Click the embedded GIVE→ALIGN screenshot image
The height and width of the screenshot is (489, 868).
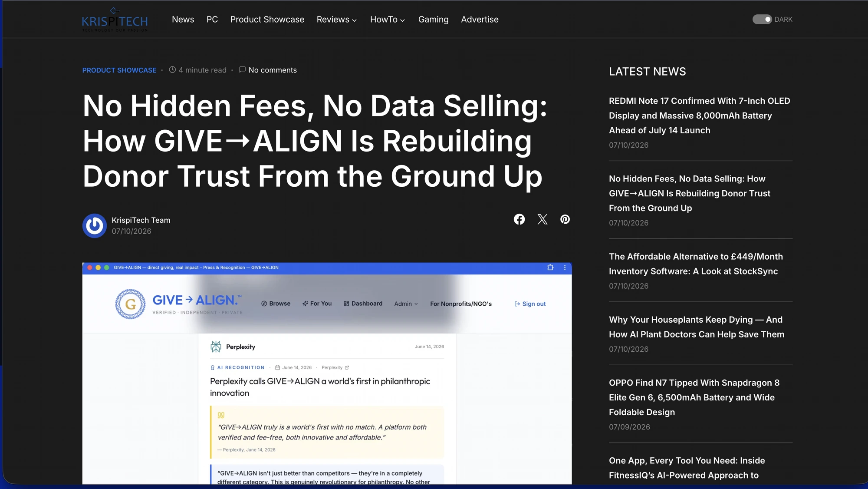click(x=327, y=373)
